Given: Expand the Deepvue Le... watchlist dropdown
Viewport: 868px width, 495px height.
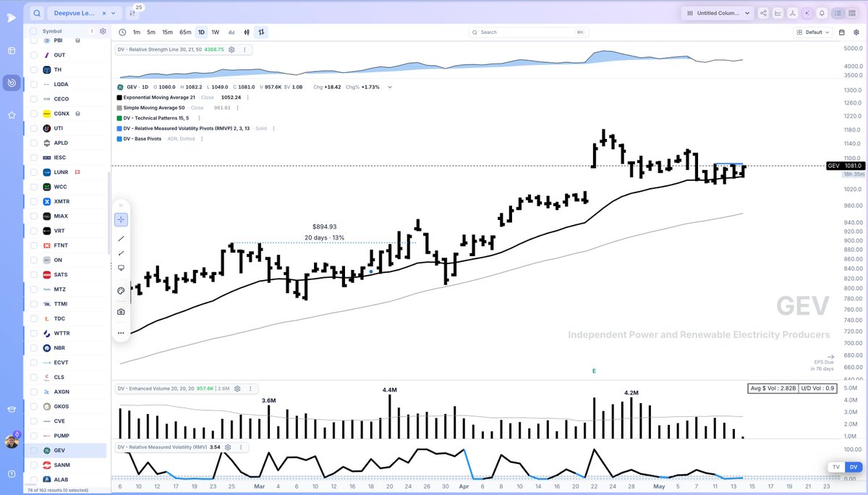Looking at the screenshot, I should pyautogui.click(x=114, y=12).
